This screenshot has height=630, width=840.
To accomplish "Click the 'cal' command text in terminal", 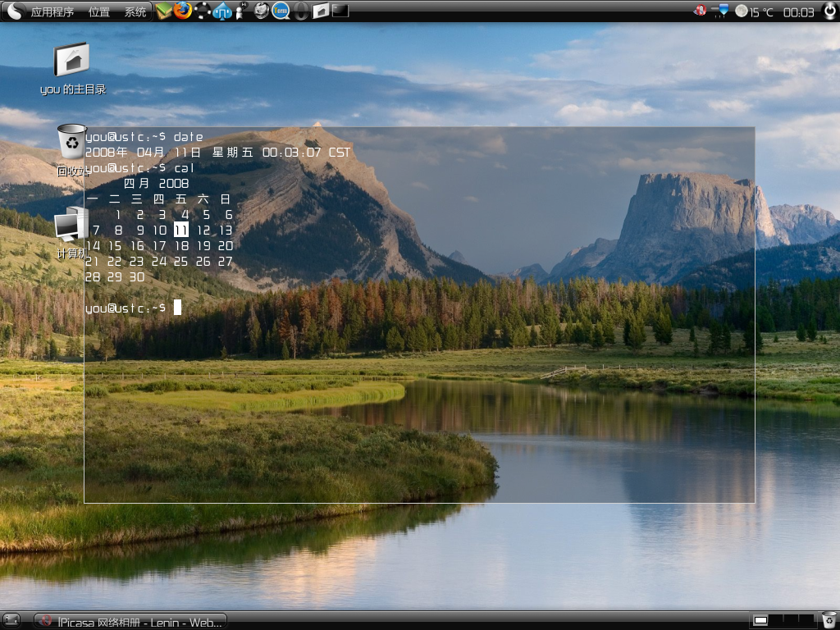I will coord(184,168).
